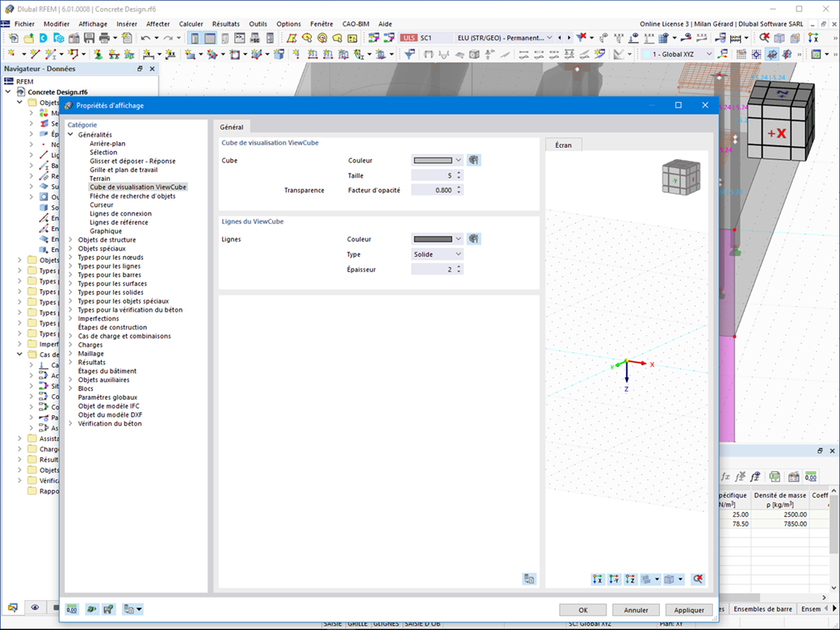Select Curseur in category tree
The image size is (840, 630).
coord(102,204)
